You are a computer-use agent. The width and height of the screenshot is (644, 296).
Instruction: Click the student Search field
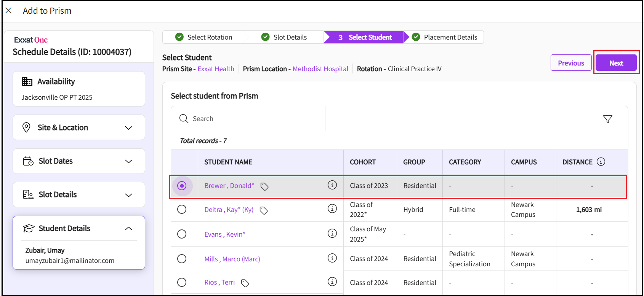(x=248, y=119)
